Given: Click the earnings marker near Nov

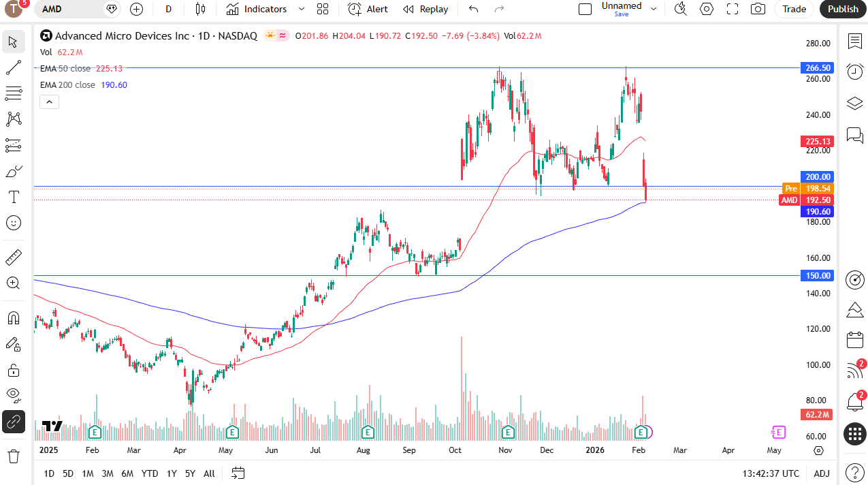Looking at the screenshot, I should click(508, 432).
